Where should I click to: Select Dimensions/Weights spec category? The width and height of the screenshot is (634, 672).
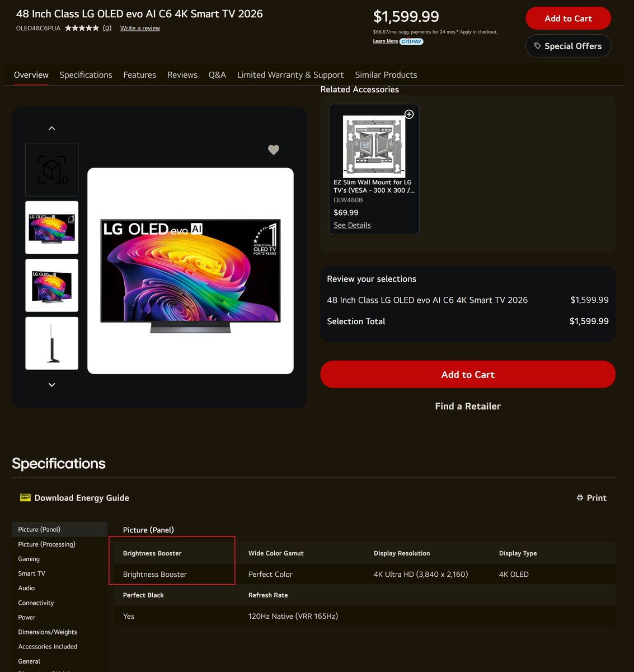pyautogui.click(x=48, y=632)
